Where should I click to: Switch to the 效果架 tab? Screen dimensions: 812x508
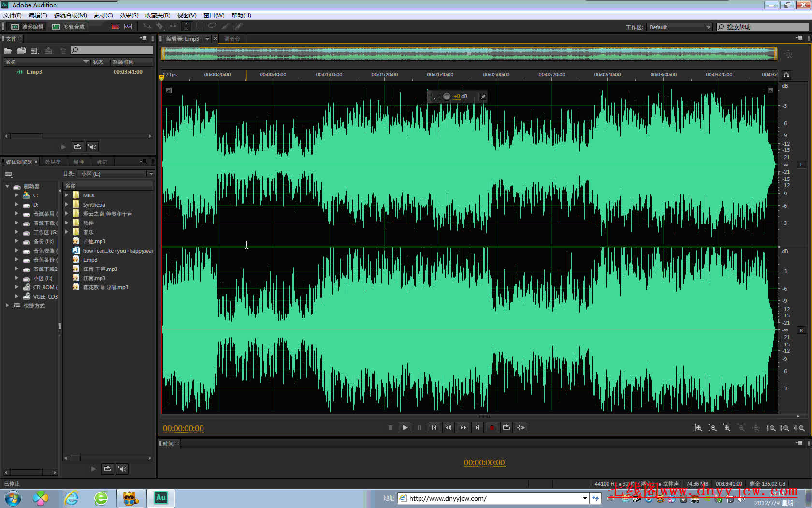53,162
